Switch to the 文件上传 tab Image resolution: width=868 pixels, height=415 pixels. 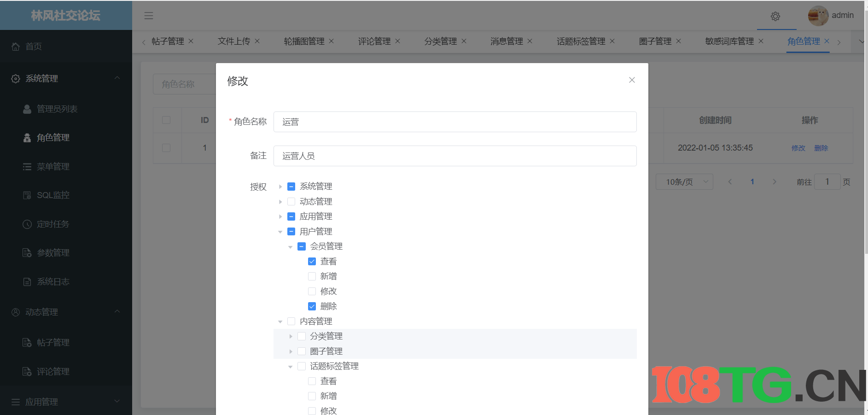[x=234, y=41]
